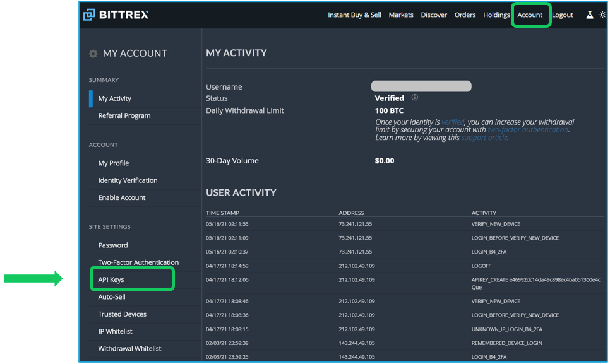Click timestamp 05/16/21 02:10:37
This screenshot has height=364, width=610.
click(x=227, y=252)
